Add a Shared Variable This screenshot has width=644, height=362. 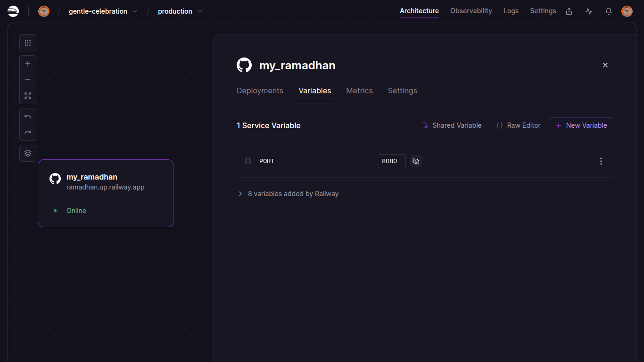click(x=452, y=125)
